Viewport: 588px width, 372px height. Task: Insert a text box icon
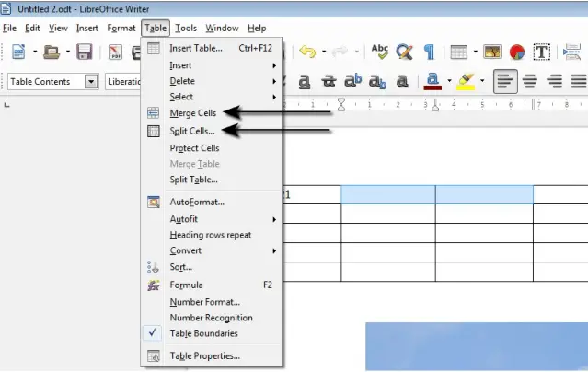click(541, 52)
